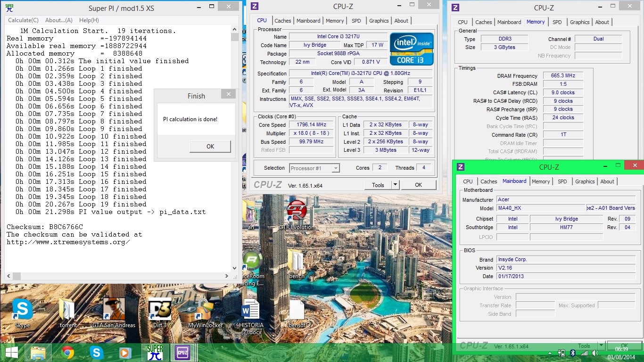The image size is (644, 362).
Task: Click the Tools button in CPU-Z CPU window
Action: tap(378, 185)
